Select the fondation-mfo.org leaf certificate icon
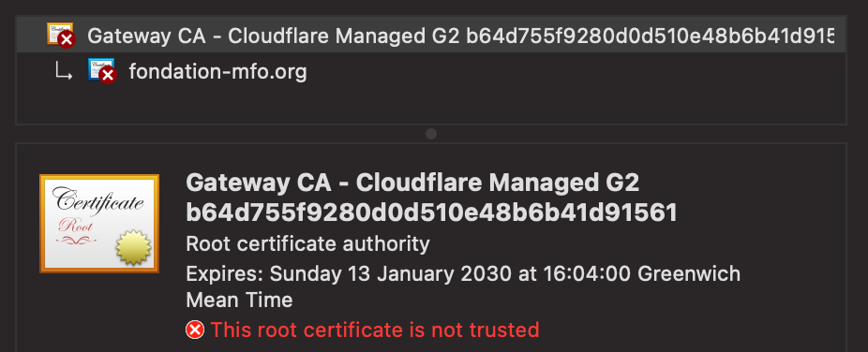The width and height of the screenshot is (868, 352). (102, 71)
